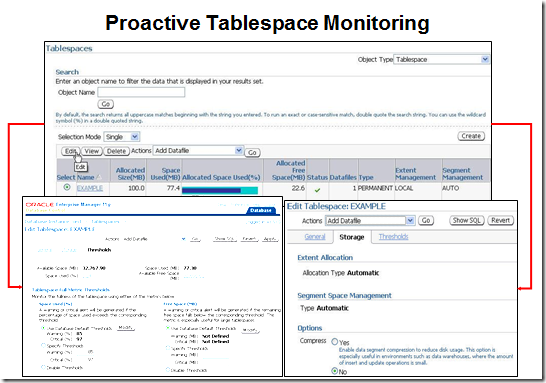Viewport: 546px width, 383px height.
Task: Click the Segment Management column header
Action: point(462,174)
